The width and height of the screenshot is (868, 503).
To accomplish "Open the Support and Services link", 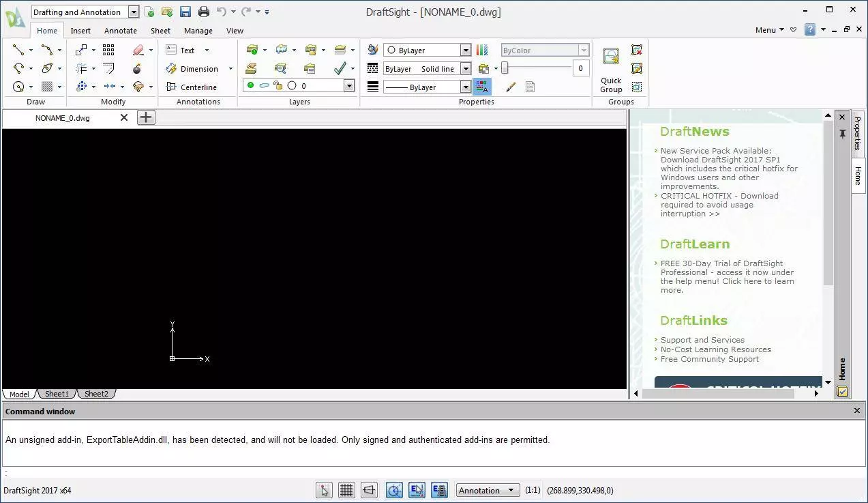I will (x=702, y=340).
